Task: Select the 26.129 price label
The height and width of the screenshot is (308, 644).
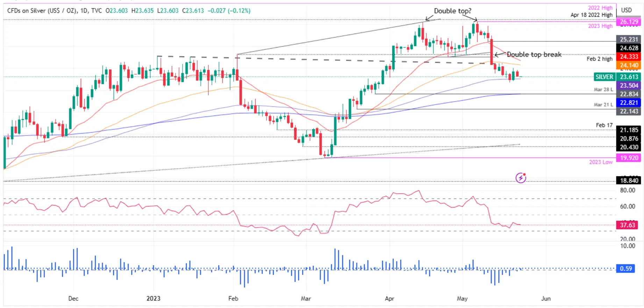Action: click(629, 22)
